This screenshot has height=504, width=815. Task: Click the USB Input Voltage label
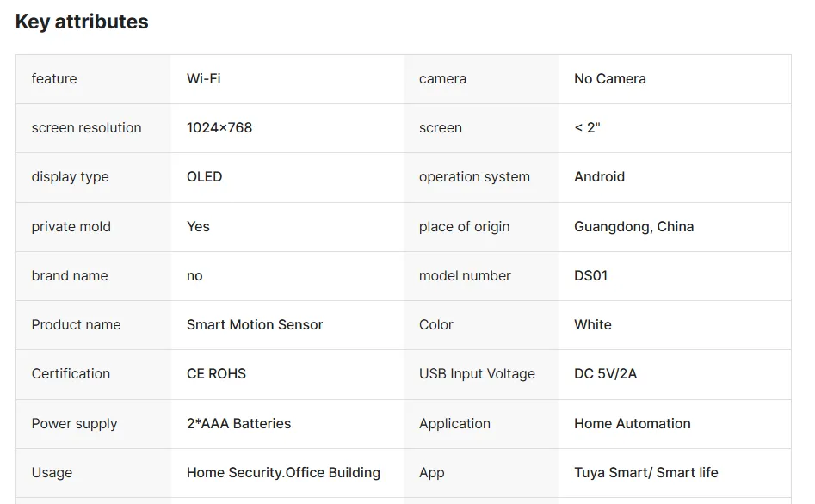477,374
